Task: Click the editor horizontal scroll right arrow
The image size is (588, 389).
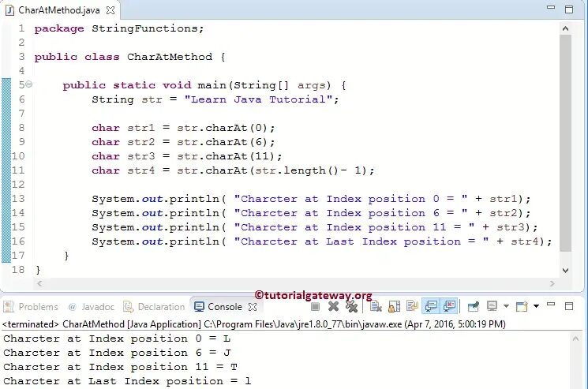Action: pyautogui.click(x=552, y=284)
